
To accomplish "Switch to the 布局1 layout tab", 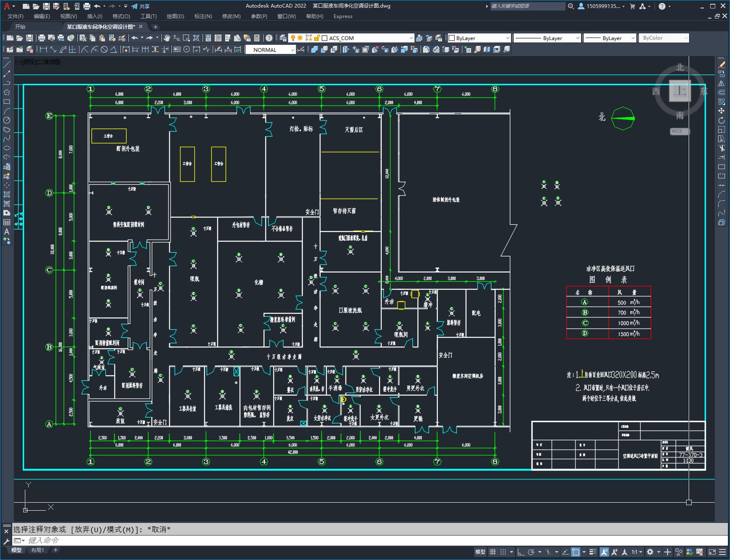I will coord(37,550).
